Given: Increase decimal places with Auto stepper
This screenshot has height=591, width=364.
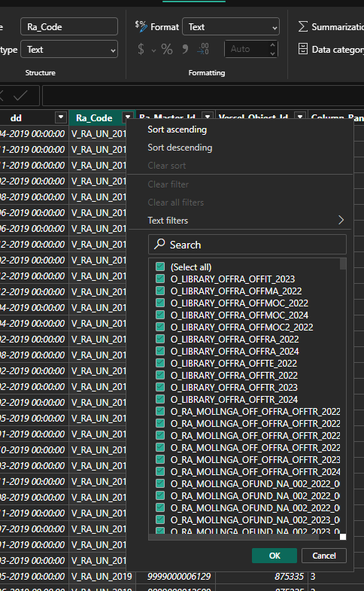Looking at the screenshot, I should pos(272,45).
